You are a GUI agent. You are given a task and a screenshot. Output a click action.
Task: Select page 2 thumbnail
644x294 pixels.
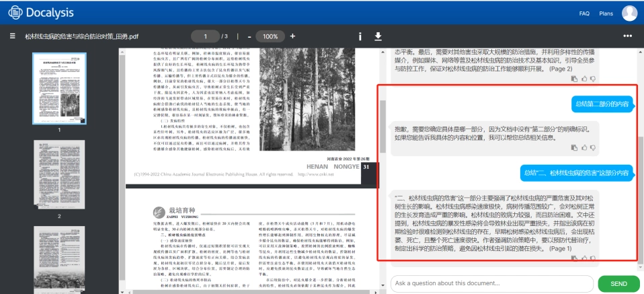(59, 175)
